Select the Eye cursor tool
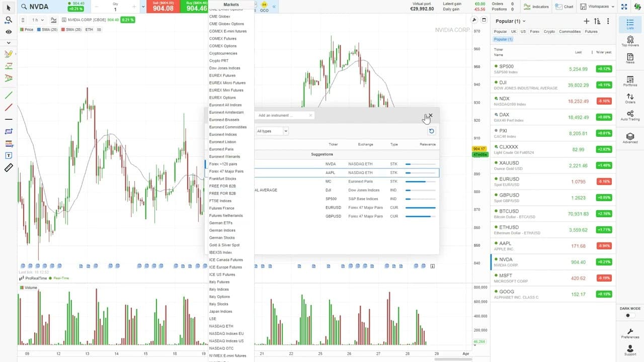644x362 pixels. point(9,31)
